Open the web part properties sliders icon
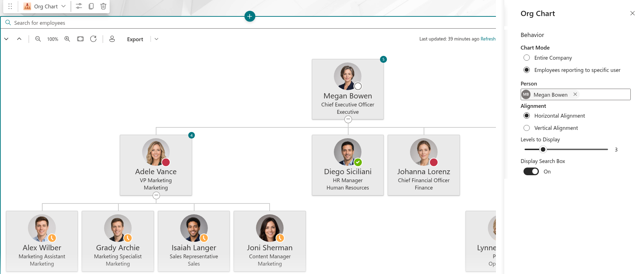 [79, 6]
